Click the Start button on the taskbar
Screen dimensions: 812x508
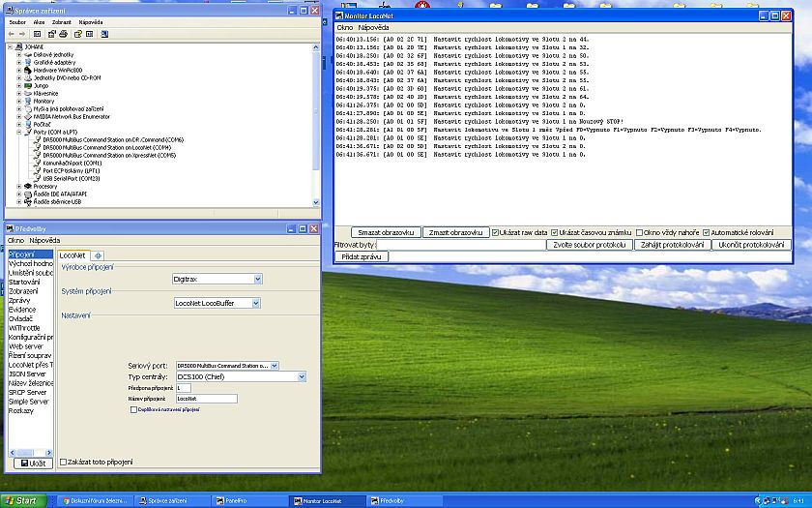pyautogui.click(x=21, y=500)
